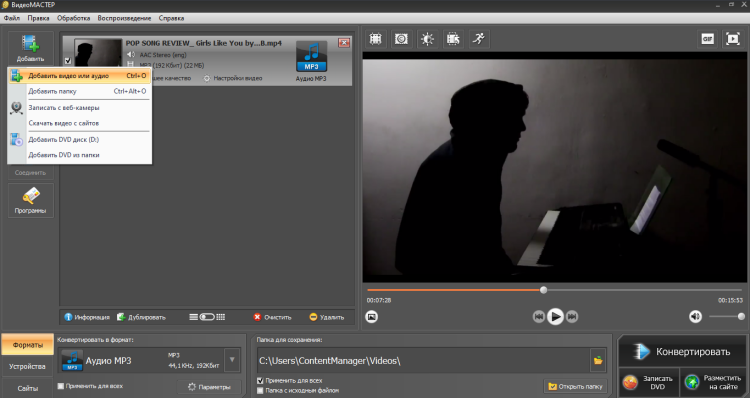
Task: Click the Аудио MP3 format icon in file row
Action: point(311,56)
